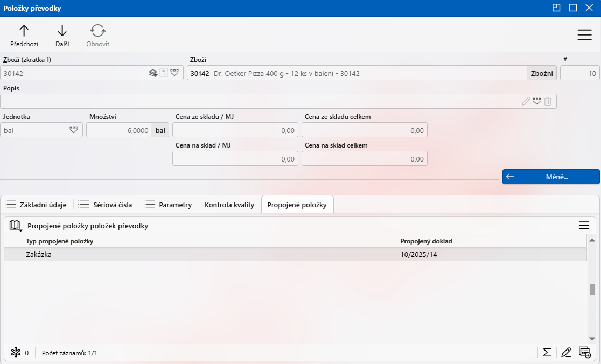Sort by the Propojený doklad column header
This screenshot has height=364, width=601.
coord(492,241)
